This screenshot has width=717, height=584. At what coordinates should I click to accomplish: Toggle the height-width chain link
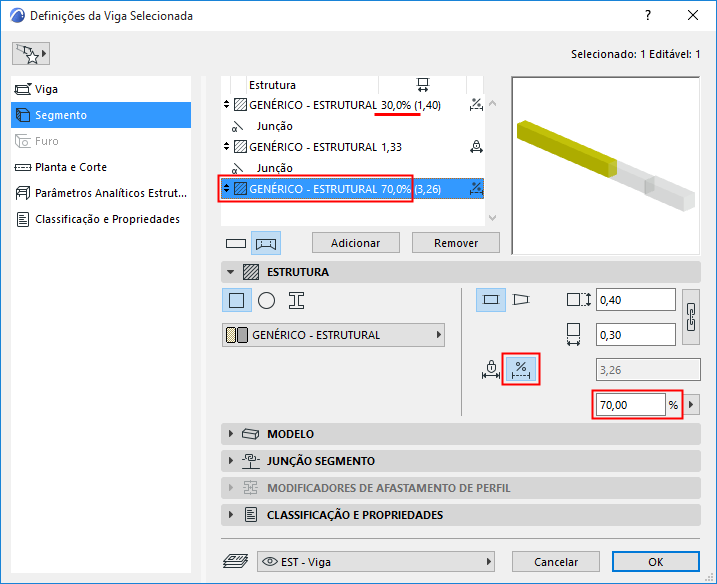pos(691,317)
